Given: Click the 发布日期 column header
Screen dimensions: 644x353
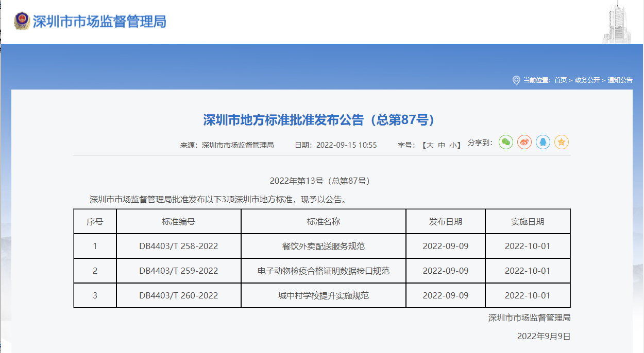Looking at the screenshot, I should 446,222.
